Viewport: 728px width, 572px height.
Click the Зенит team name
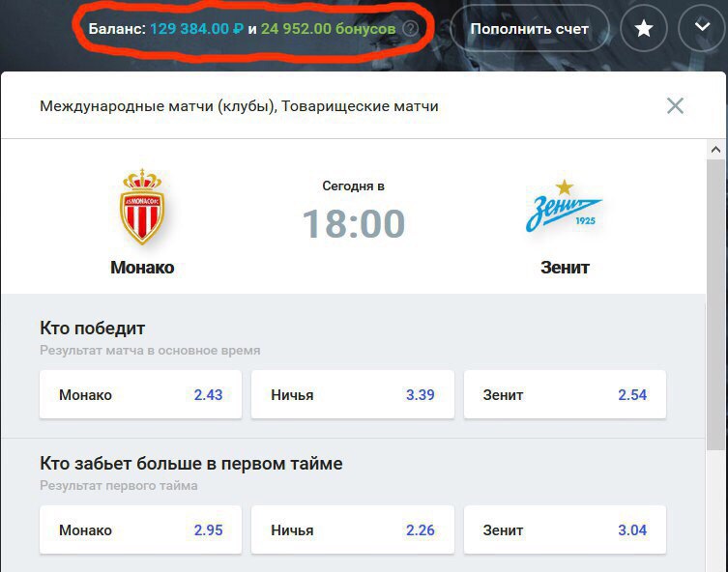tap(565, 268)
